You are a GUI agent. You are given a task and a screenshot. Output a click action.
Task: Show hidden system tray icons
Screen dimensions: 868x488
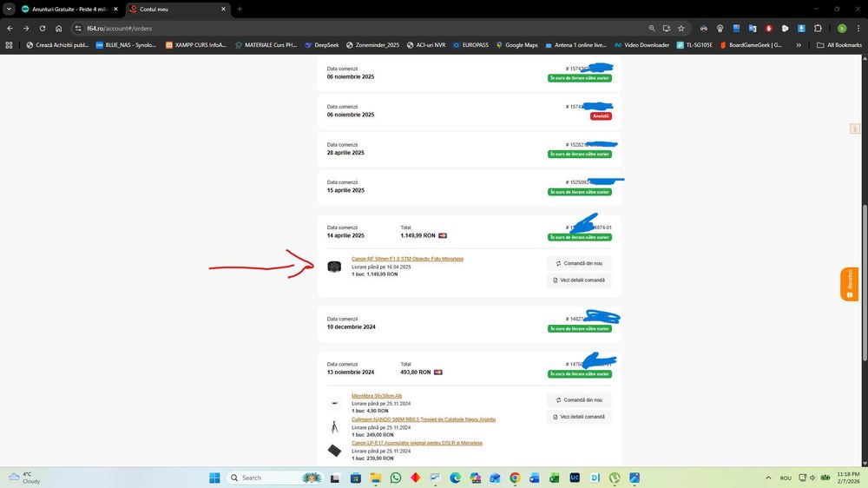768,478
